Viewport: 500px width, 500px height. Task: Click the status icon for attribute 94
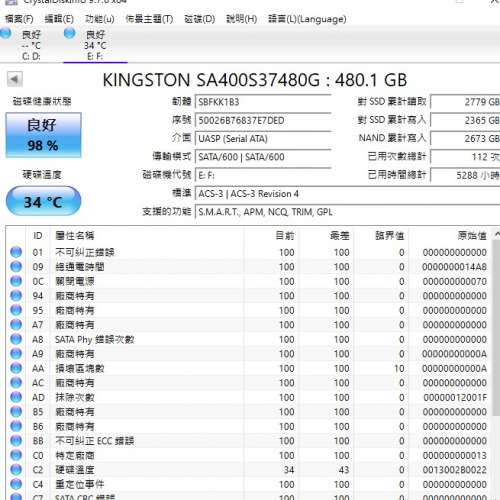pyautogui.click(x=16, y=296)
